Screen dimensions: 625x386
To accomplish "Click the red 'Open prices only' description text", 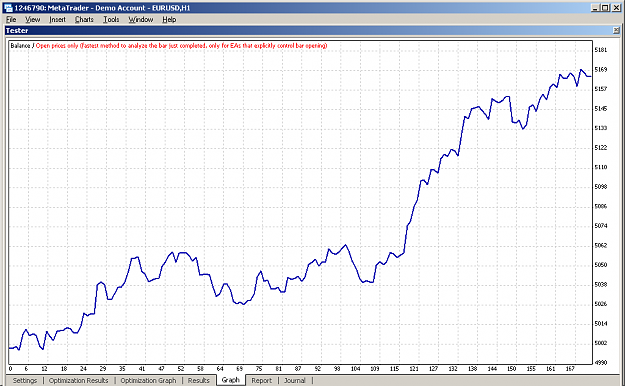I will click(x=182, y=46).
